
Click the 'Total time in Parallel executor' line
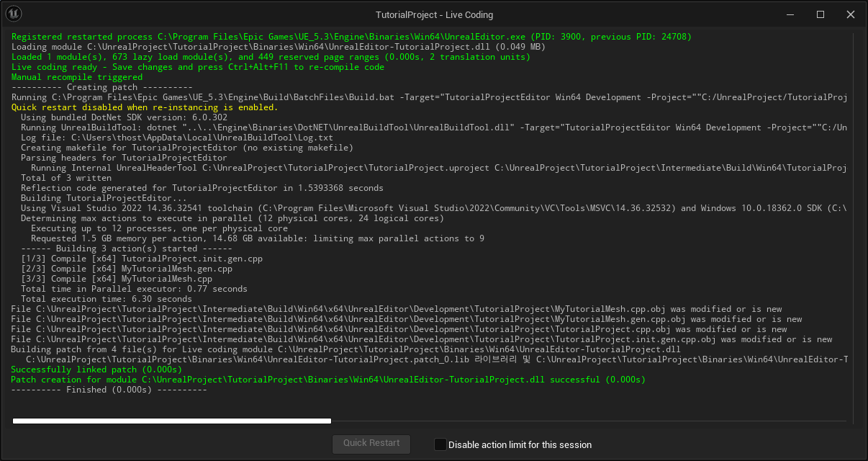tap(134, 289)
